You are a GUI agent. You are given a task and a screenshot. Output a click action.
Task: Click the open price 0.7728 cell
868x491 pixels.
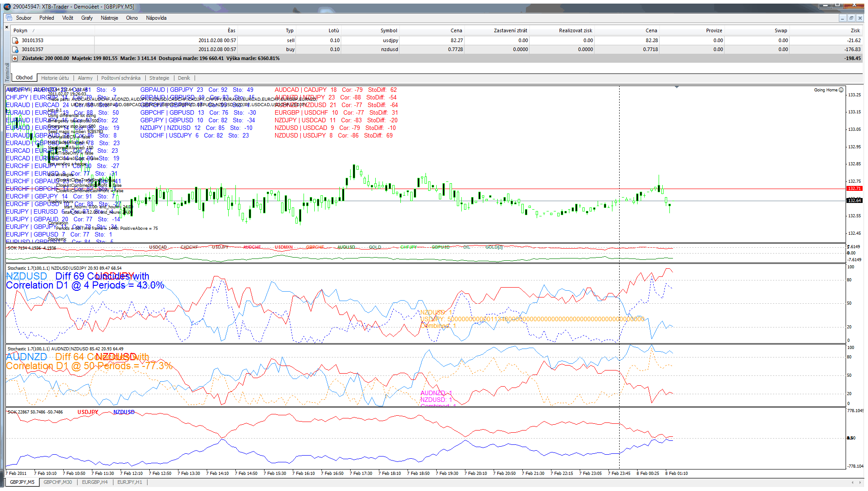point(456,49)
